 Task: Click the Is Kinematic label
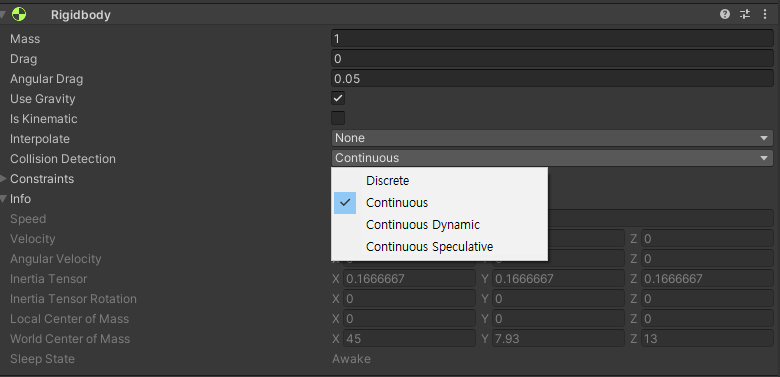[43, 119]
